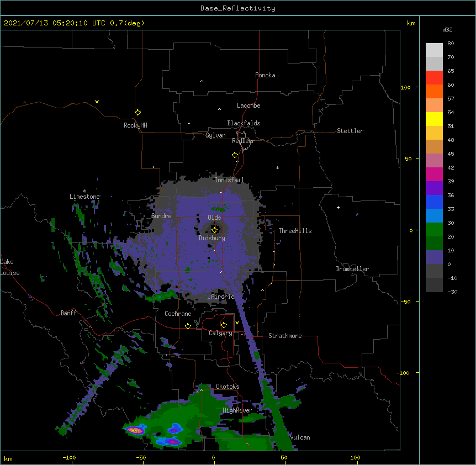The image size is (476, 465).
Task: Select the darkest grey -30 to -10 dBZ swatch
Action: point(434,285)
